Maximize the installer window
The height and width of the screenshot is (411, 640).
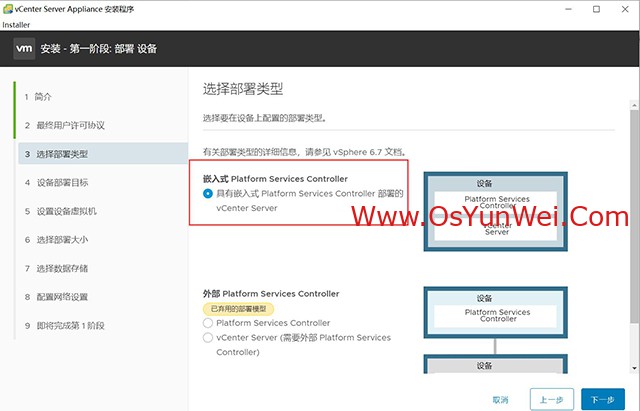point(596,9)
